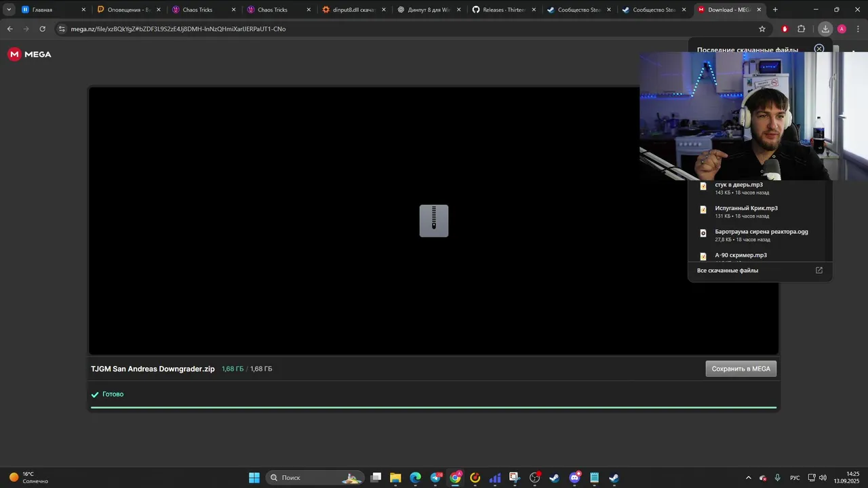
Task: Click the address bar URL
Action: coord(178,29)
